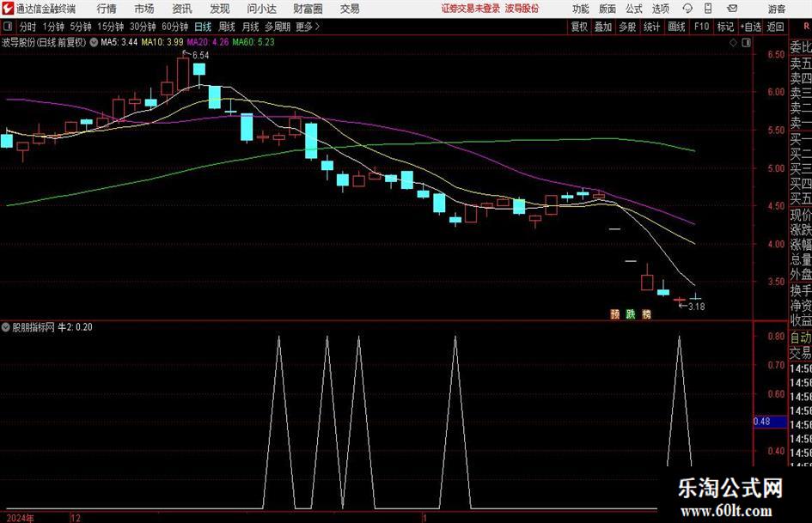812x523 pixels.
Task: Click the 波导股份 stock name in title bar
Action: [x=522, y=9]
